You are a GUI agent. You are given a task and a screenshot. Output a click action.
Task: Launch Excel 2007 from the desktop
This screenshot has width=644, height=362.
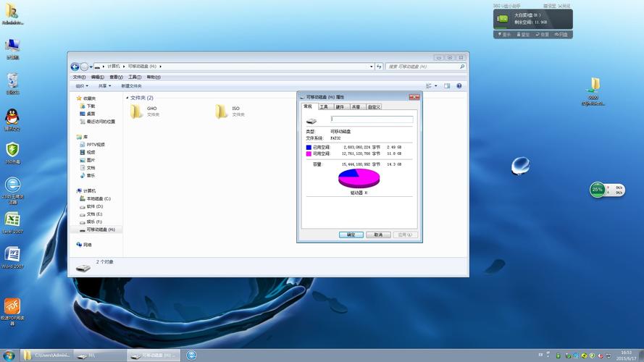pos(12,219)
